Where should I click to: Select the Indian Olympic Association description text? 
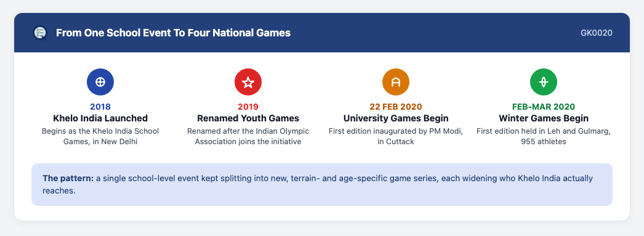[248, 137]
